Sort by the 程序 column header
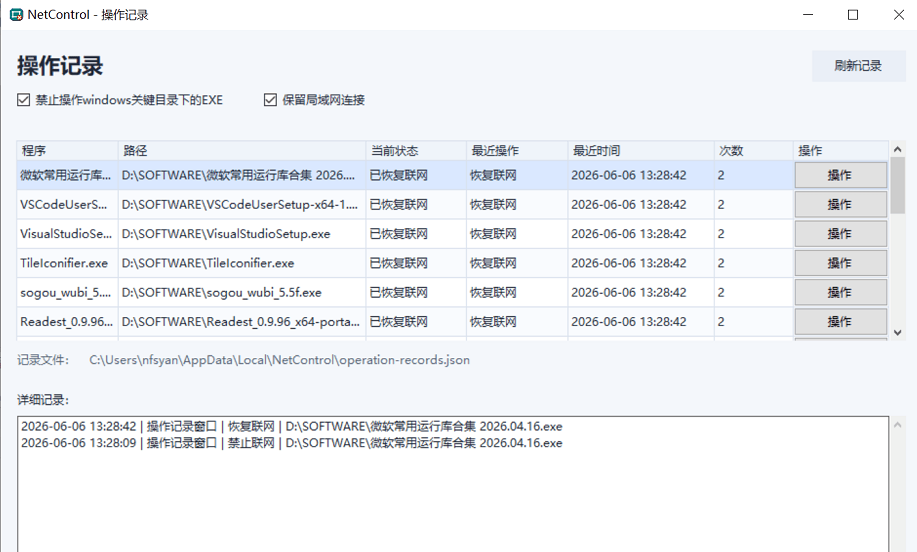The height and width of the screenshot is (552, 917). [x=67, y=151]
